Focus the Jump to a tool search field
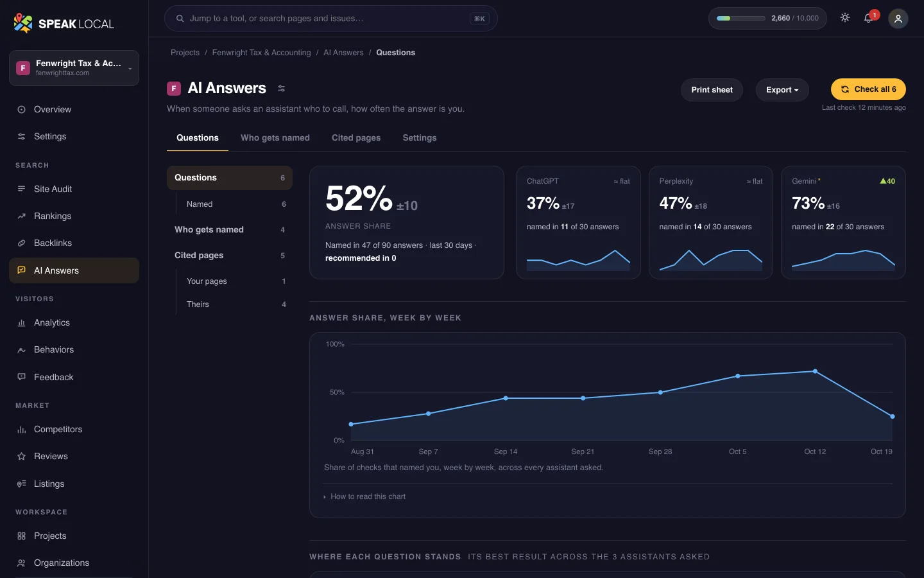 (x=331, y=19)
